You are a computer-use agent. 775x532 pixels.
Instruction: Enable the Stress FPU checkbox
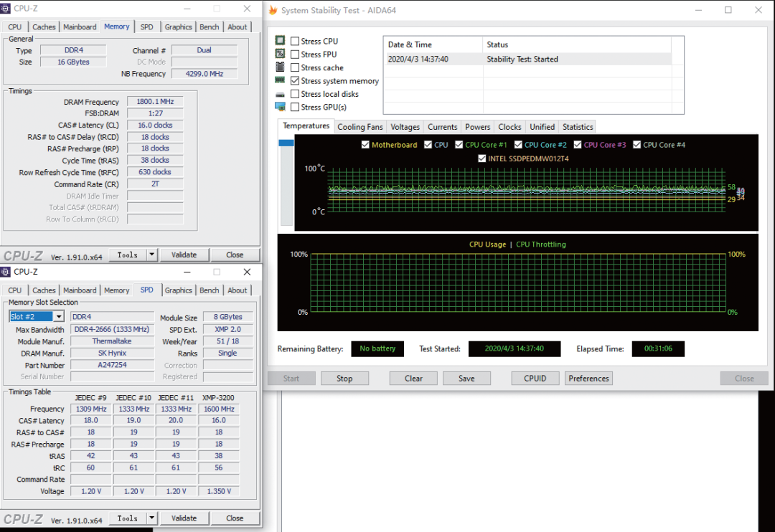[295, 54]
